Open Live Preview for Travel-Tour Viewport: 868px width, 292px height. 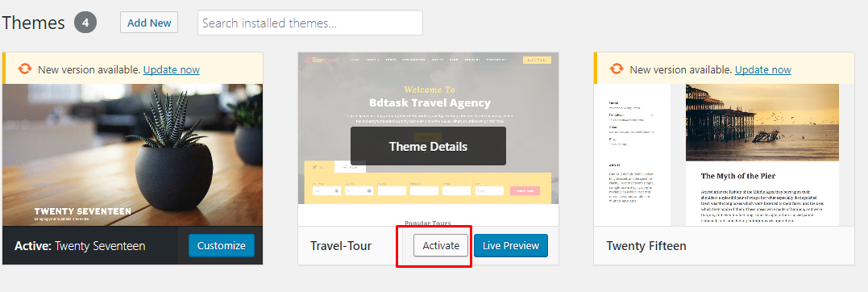tap(511, 245)
